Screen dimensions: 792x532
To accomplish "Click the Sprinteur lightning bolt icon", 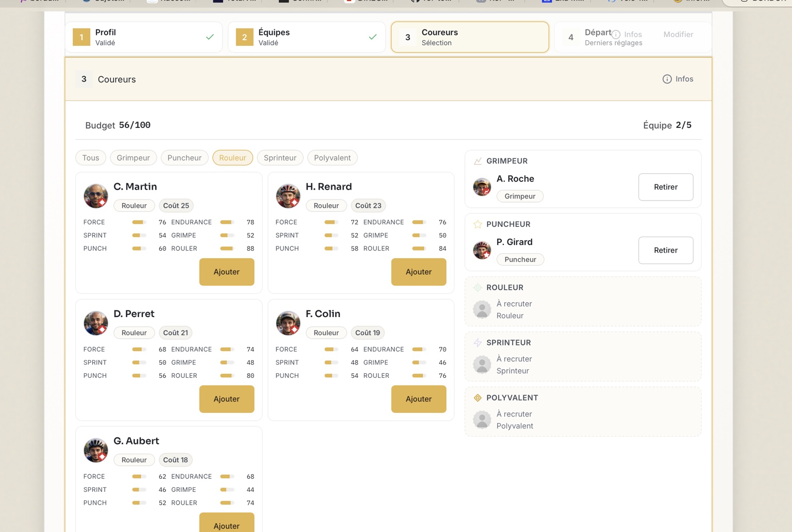I will (x=477, y=343).
